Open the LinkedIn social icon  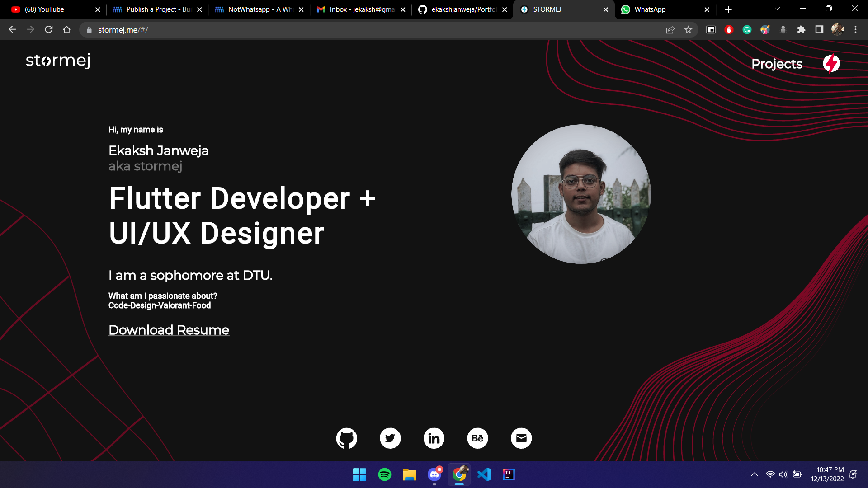pyautogui.click(x=434, y=438)
